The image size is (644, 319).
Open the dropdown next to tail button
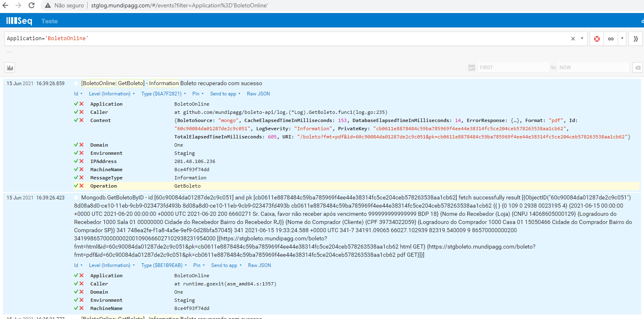click(622, 38)
